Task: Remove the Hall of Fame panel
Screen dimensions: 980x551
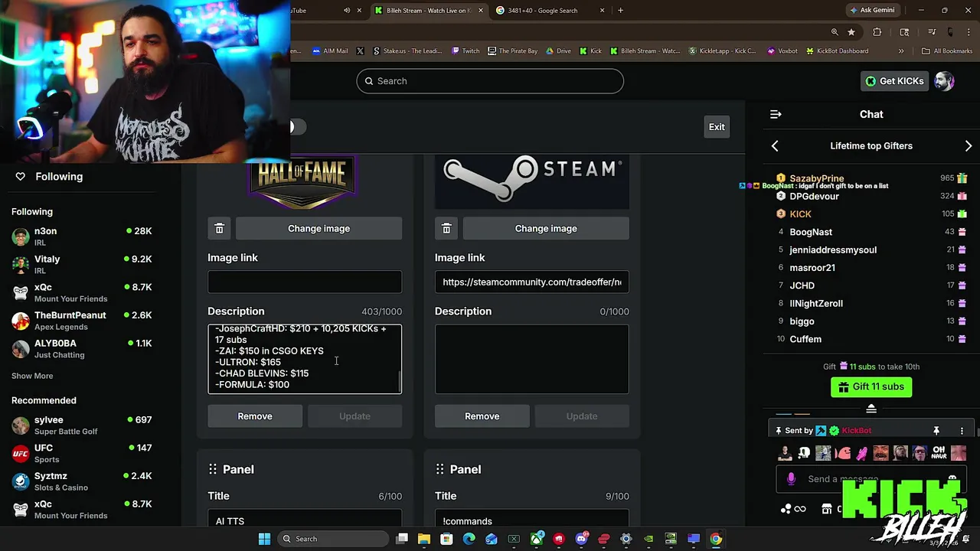Action: click(255, 416)
